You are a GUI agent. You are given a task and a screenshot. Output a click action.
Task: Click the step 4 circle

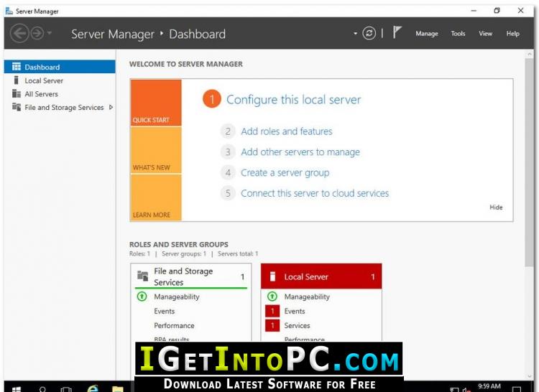pyautogui.click(x=228, y=172)
